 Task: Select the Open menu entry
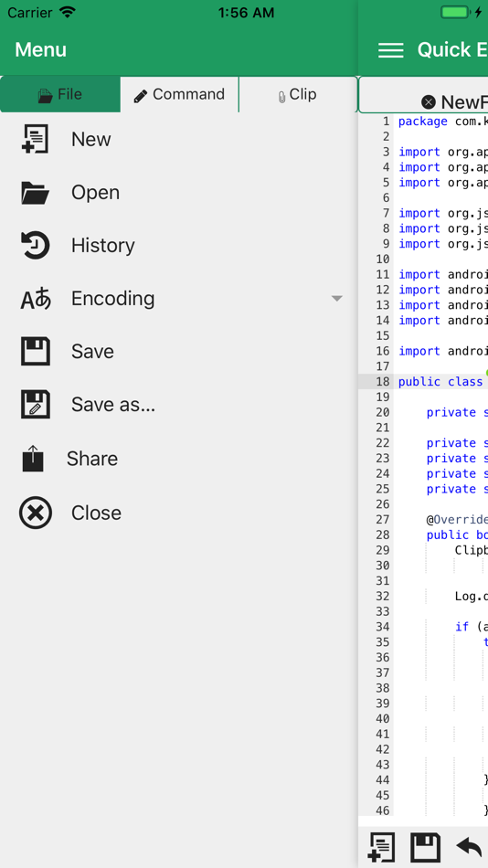tap(95, 193)
